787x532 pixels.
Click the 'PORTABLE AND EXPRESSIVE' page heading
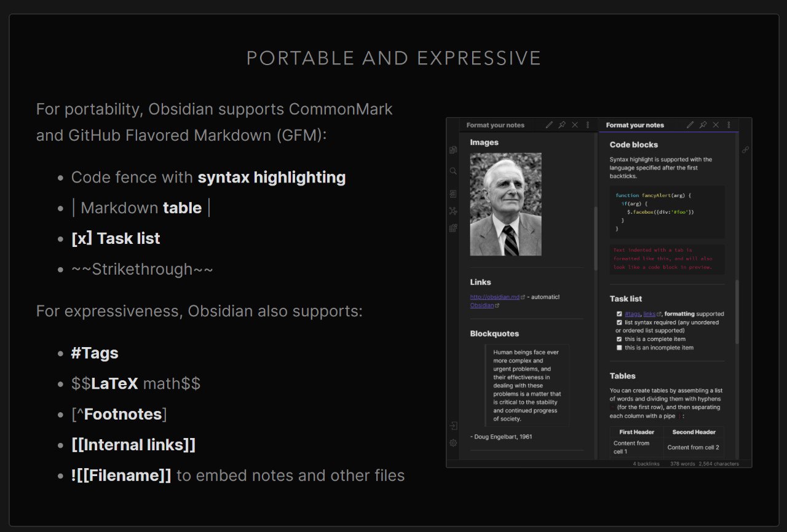point(393,58)
